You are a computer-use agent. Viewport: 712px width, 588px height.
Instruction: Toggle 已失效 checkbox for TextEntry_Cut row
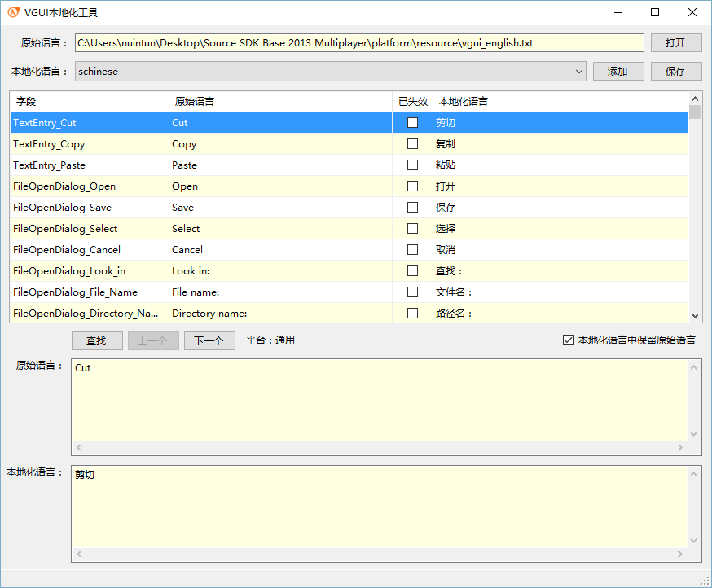coord(412,123)
